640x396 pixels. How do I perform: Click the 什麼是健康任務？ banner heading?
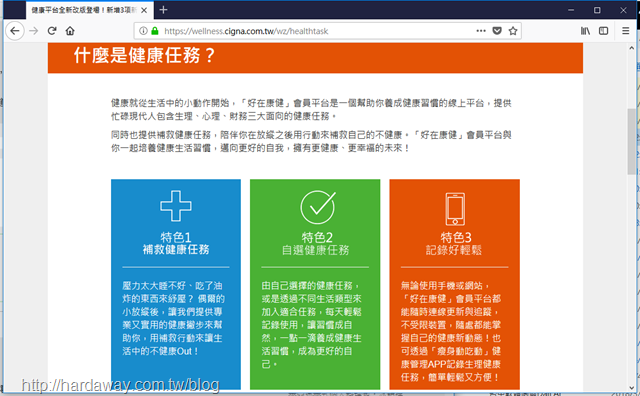coord(144,56)
